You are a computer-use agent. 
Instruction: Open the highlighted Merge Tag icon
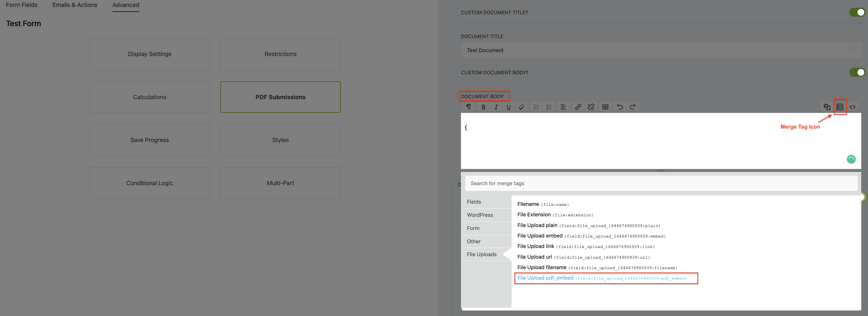click(x=840, y=107)
